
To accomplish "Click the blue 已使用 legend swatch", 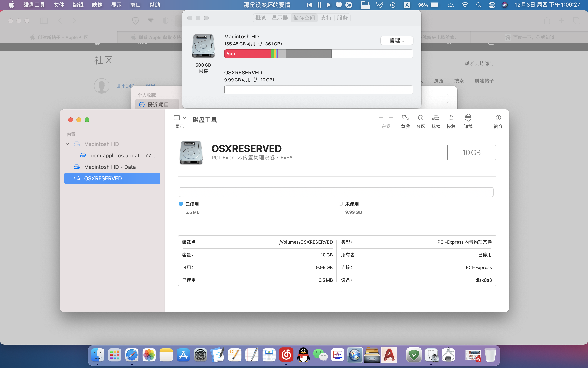I will (181, 204).
